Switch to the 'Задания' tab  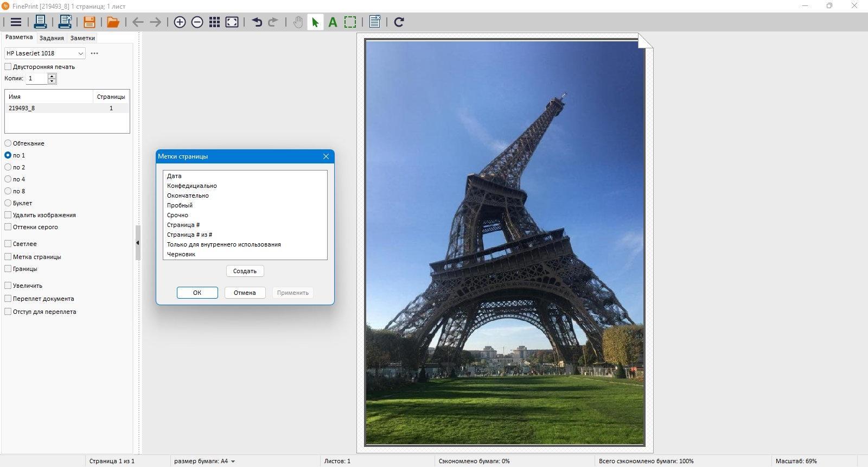click(x=52, y=38)
